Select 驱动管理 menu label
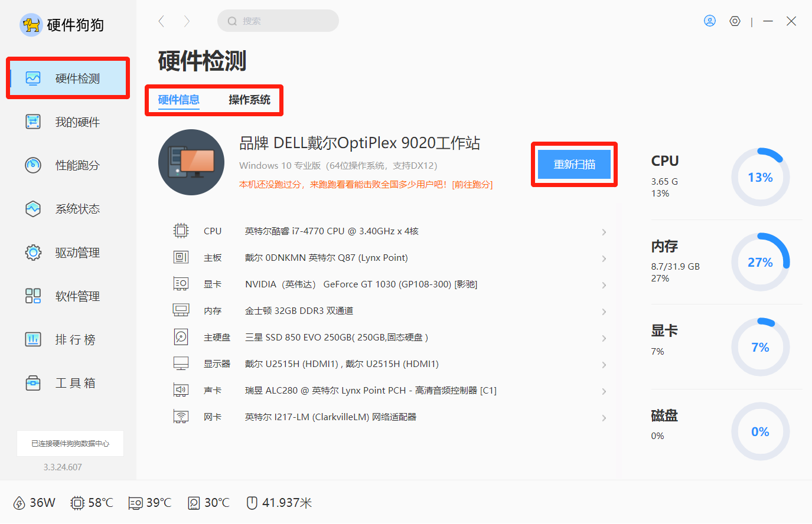This screenshot has width=812, height=524. click(x=77, y=253)
